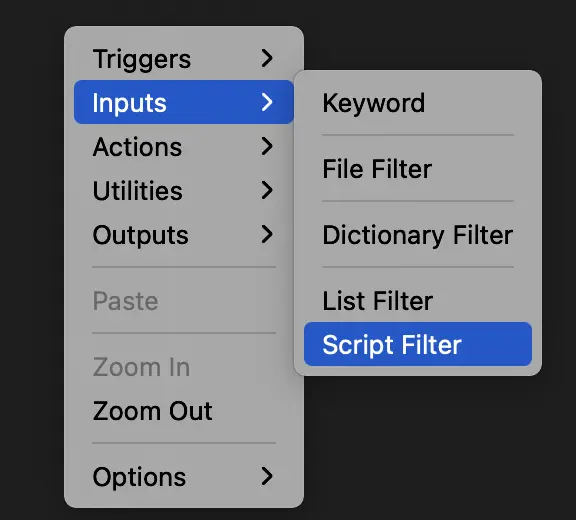
Task: Open the Triggers submenu
Action: coord(184,58)
